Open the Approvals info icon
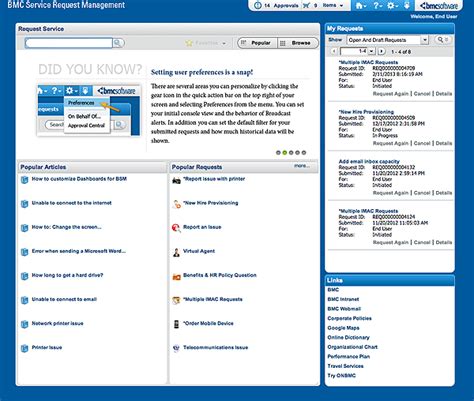 pyautogui.click(x=258, y=5)
